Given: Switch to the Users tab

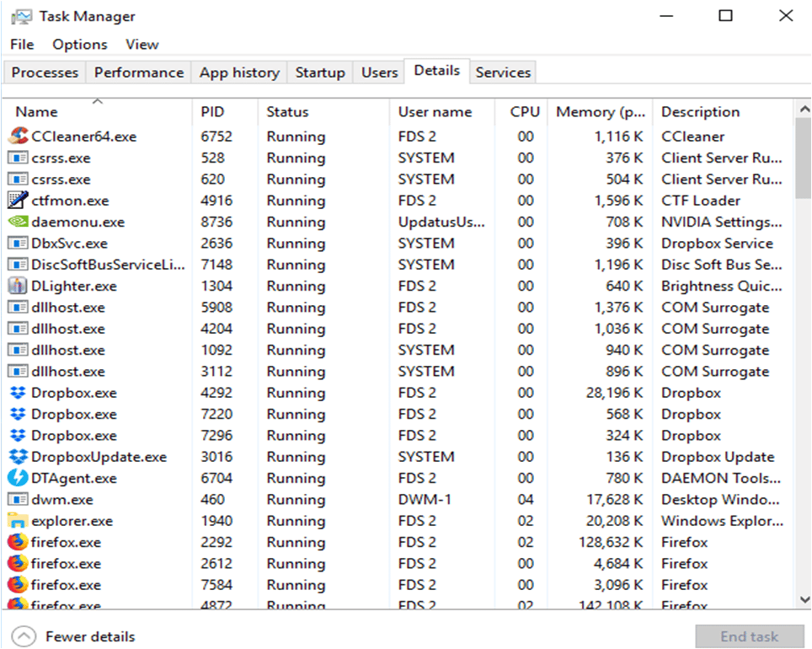Looking at the screenshot, I should click(380, 72).
